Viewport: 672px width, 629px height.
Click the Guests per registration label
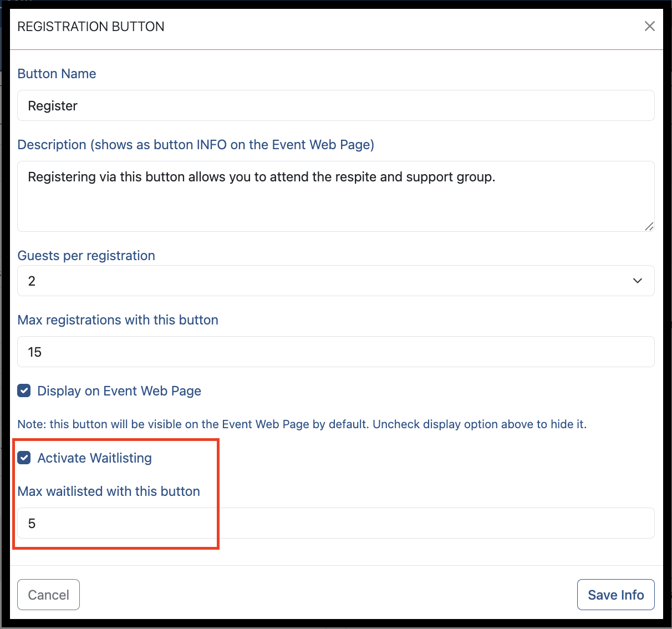tap(86, 256)
